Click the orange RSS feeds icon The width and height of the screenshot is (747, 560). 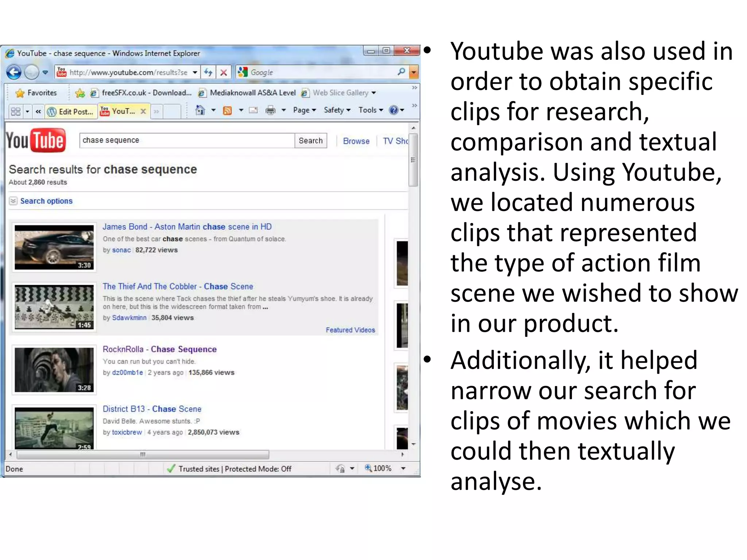pos(227,110)
